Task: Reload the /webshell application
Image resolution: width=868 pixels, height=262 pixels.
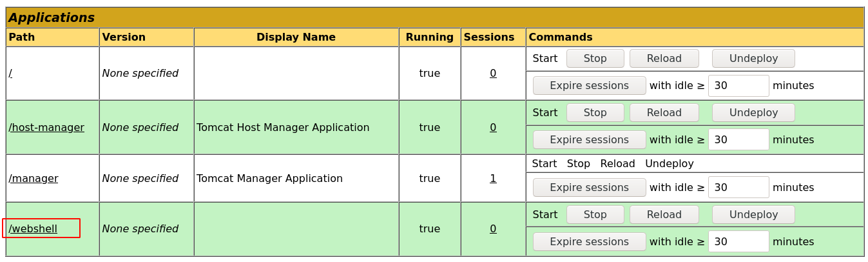Action: tap(664, 214)
